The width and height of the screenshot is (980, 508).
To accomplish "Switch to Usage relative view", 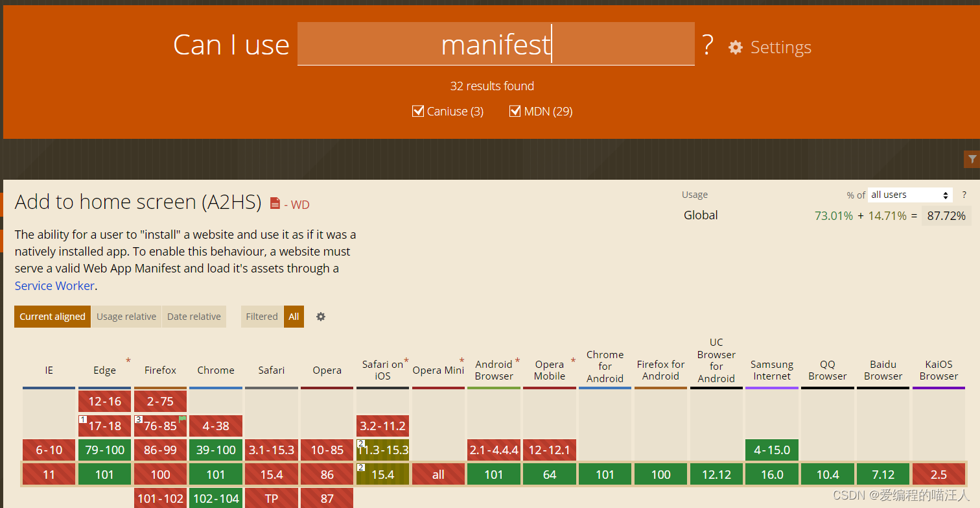I will (126, 317).
